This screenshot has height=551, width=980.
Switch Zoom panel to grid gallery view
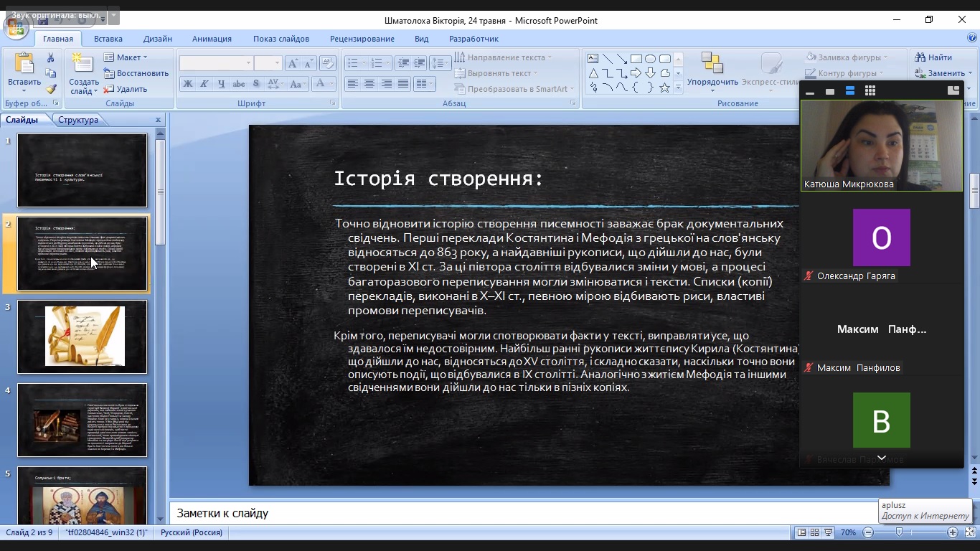click(x=870, y=91)
